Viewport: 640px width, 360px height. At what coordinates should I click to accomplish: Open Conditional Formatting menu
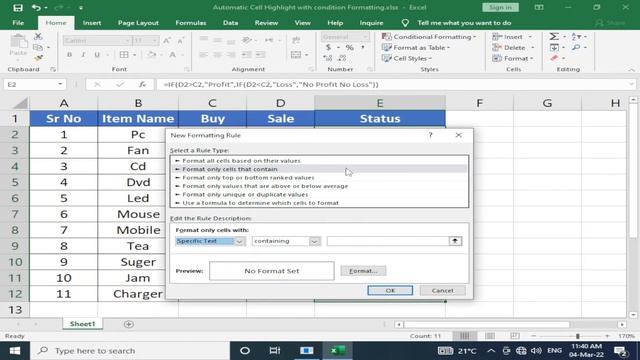coord(429,37)
